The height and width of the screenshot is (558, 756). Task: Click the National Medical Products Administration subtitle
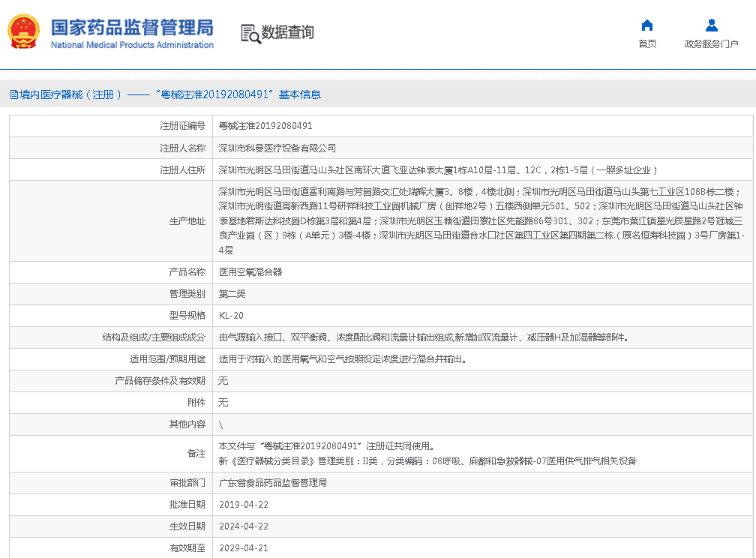click(x=132, y=45)
